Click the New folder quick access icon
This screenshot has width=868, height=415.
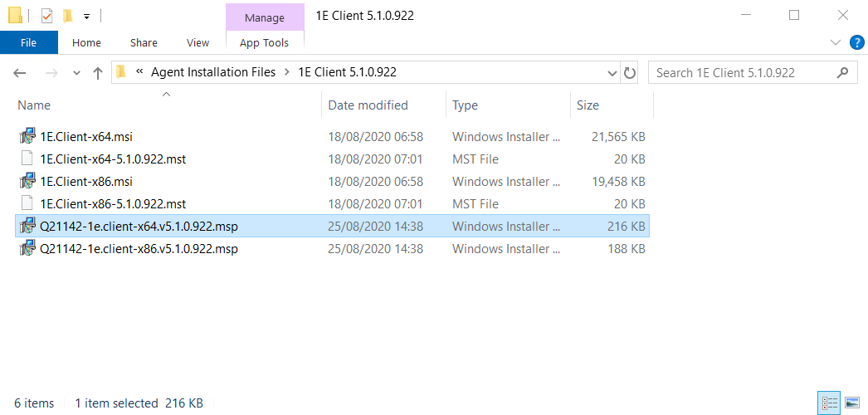point(67,16)
